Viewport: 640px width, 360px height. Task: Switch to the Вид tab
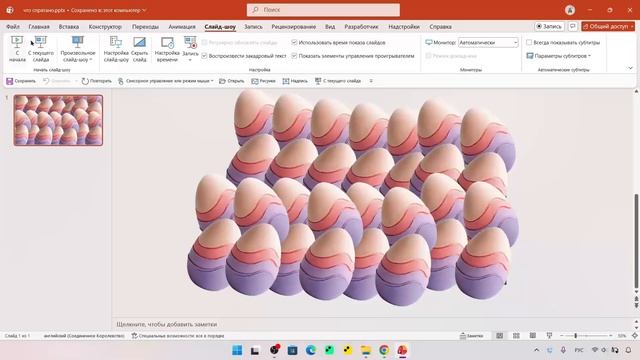pos(330,27)
